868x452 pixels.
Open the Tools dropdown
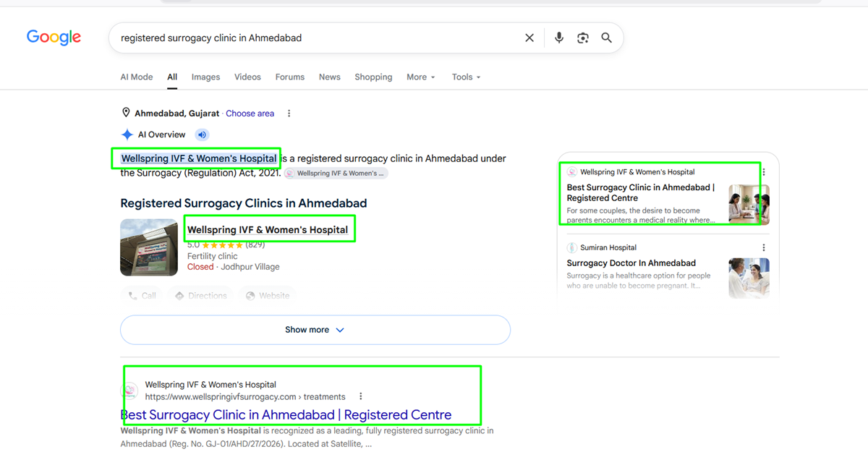coord(466,77)
